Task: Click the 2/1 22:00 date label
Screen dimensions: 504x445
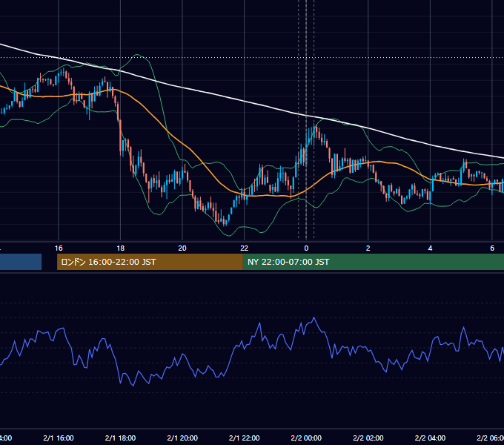Action: coord(245,438)
